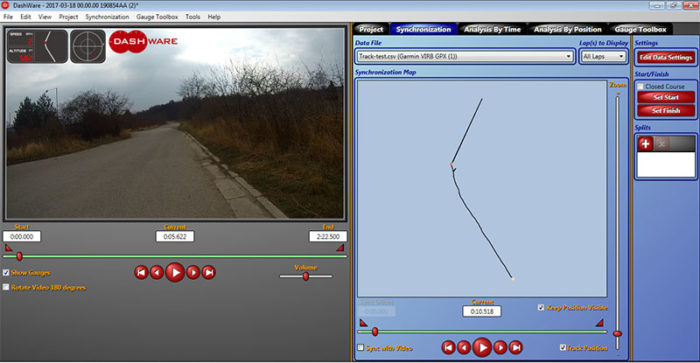
Task: Add a new split with plus icon
Action: pyautogui.click(x=645, y=143)
